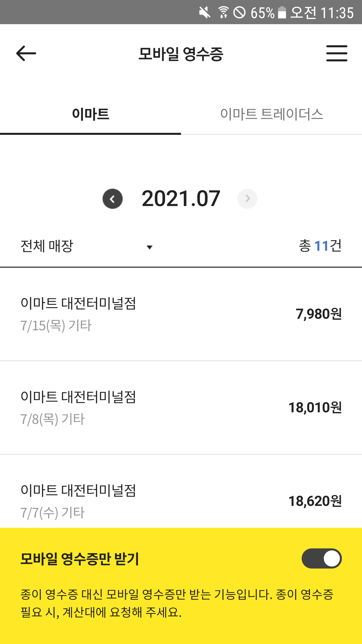
Task: Tap the 총 11건 receipt count
Action: click(x=320, y=246)
